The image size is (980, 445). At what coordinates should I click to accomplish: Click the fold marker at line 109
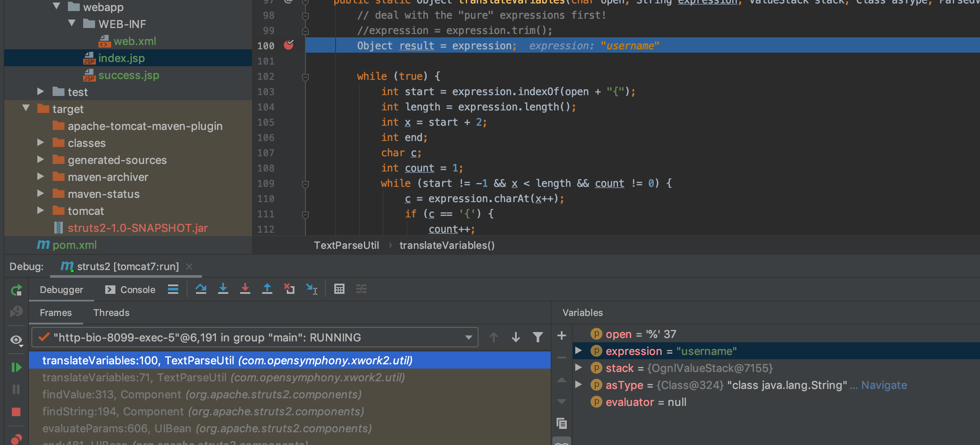click(305, 184)
